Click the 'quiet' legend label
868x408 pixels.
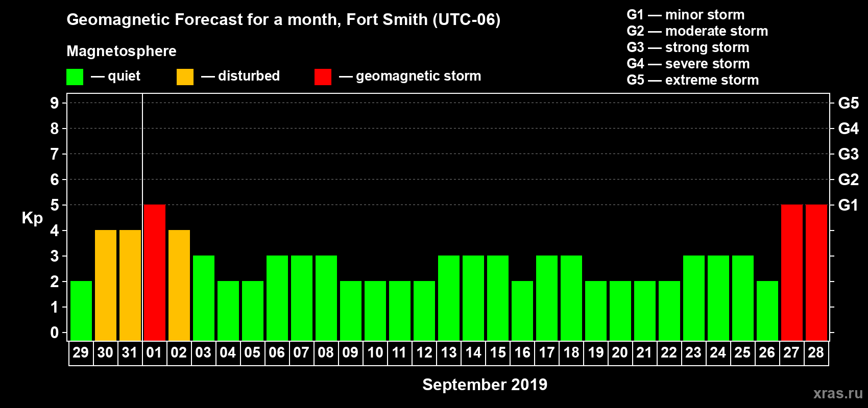(124, 76)
